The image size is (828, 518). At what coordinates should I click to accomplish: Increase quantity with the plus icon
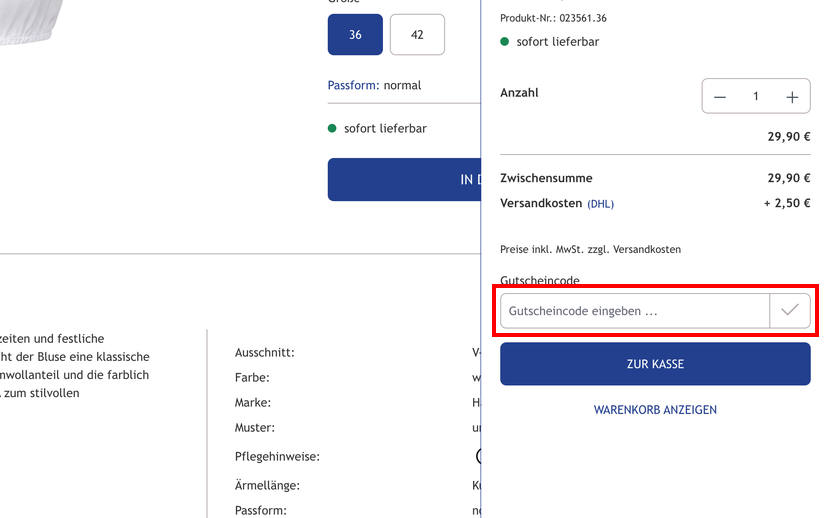coord(792,97)
